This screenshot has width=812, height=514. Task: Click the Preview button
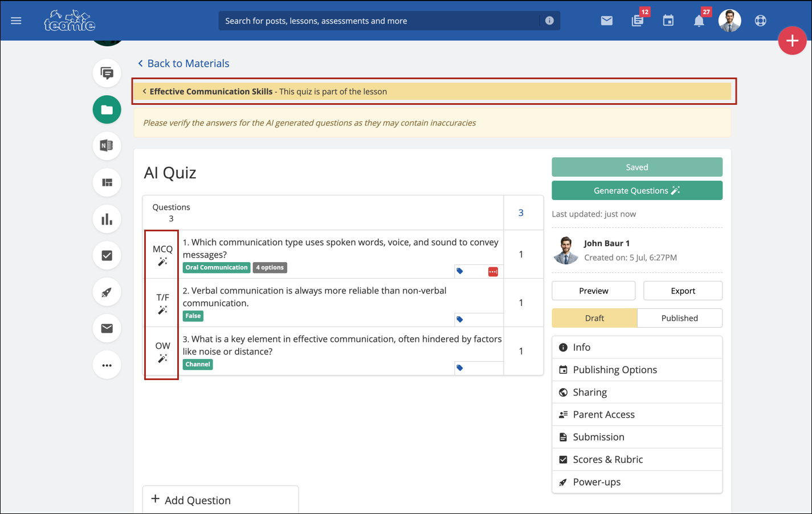coord(594,291)
